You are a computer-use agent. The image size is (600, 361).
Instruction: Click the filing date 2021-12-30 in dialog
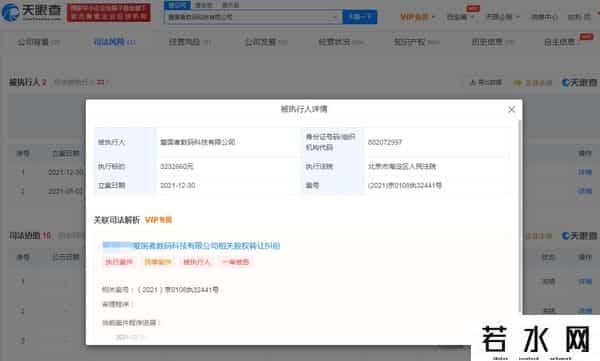point(178,185)
